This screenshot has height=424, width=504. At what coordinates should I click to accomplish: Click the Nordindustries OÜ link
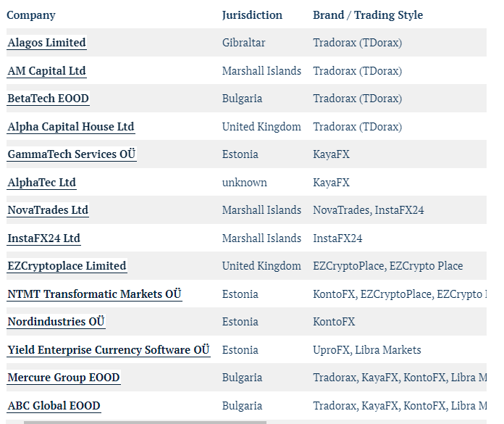(56, 322)
